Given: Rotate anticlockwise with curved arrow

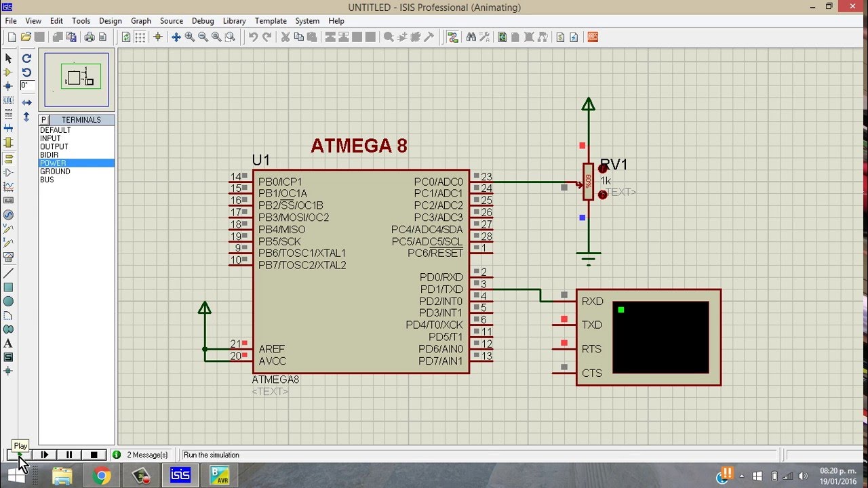Looking at the screenshot, I should click(x=26, y=72).
